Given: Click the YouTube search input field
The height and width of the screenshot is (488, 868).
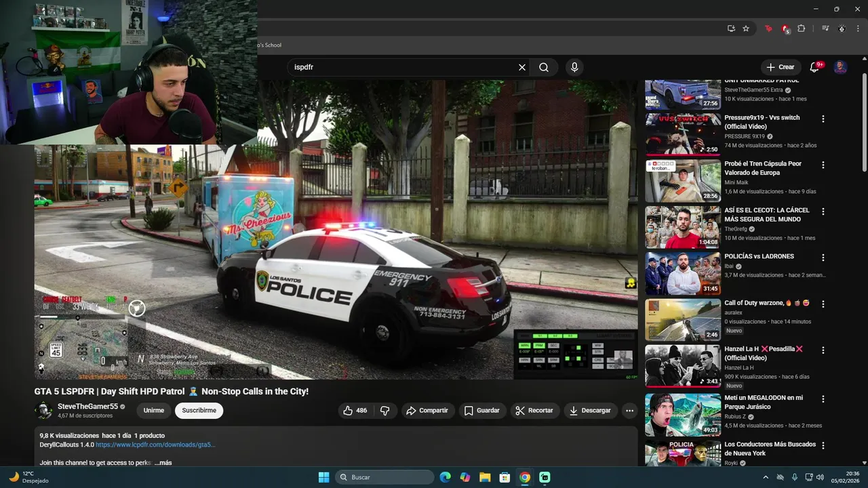Looking at the screenshot, I should 403,67.
